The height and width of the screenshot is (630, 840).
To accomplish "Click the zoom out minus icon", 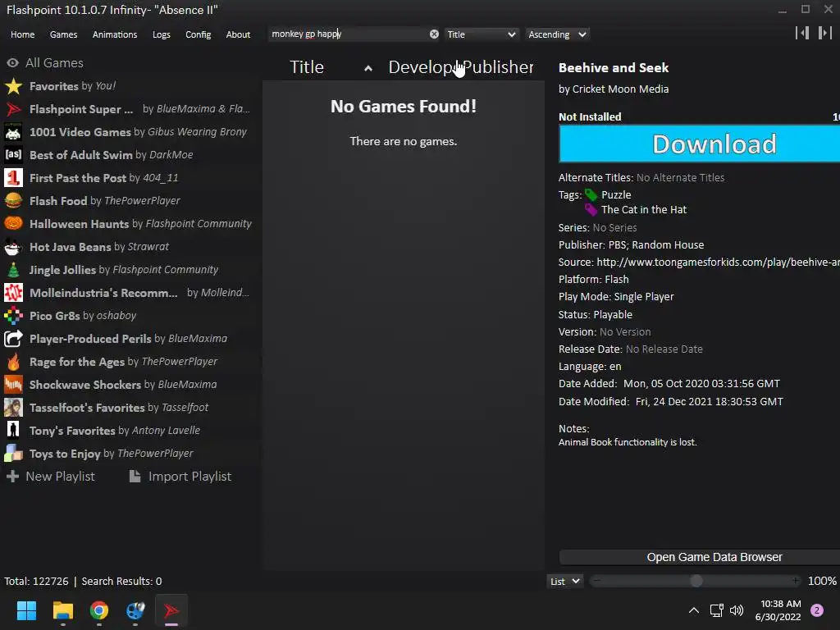I will tap(597, 581).
